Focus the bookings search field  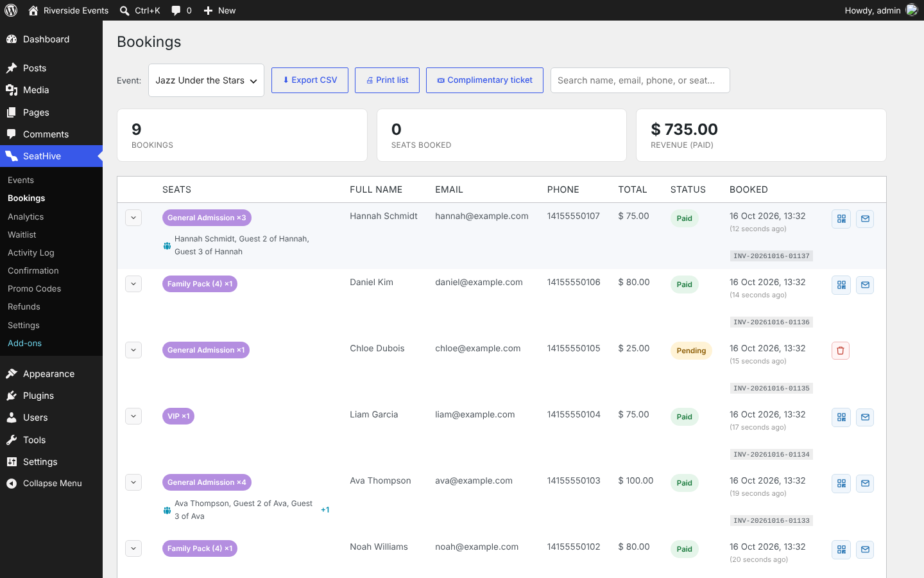[640, 80]
